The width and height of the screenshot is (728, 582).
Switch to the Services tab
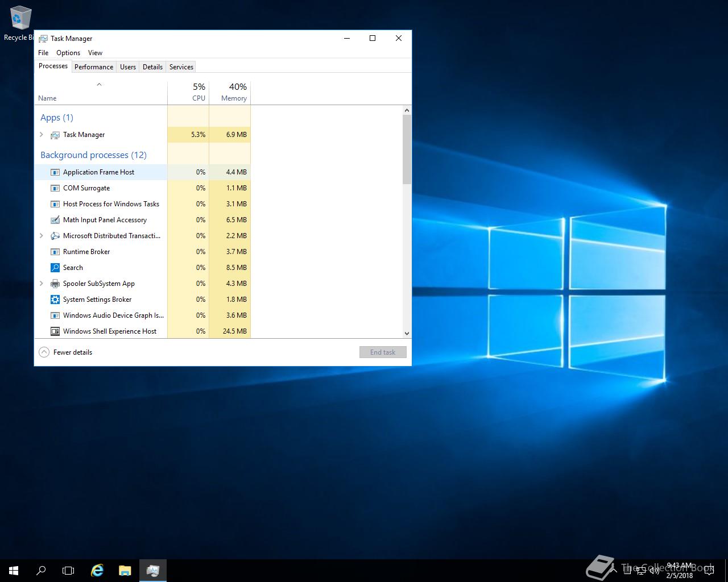181,67
